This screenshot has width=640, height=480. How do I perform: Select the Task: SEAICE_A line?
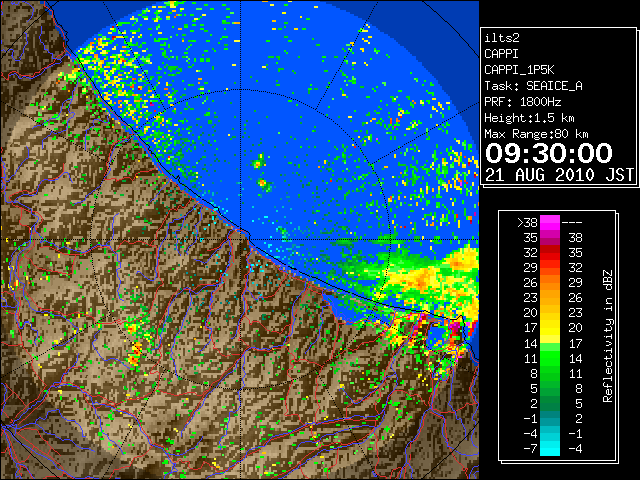533,86
